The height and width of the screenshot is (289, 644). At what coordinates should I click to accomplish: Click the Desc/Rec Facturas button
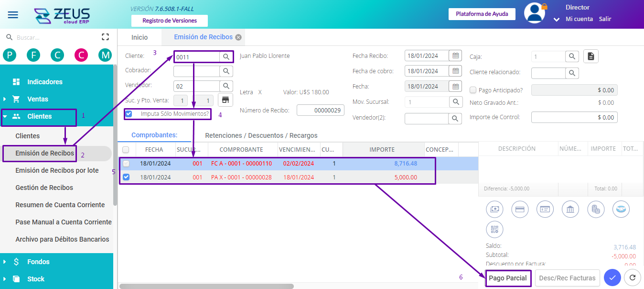point(568,278)
